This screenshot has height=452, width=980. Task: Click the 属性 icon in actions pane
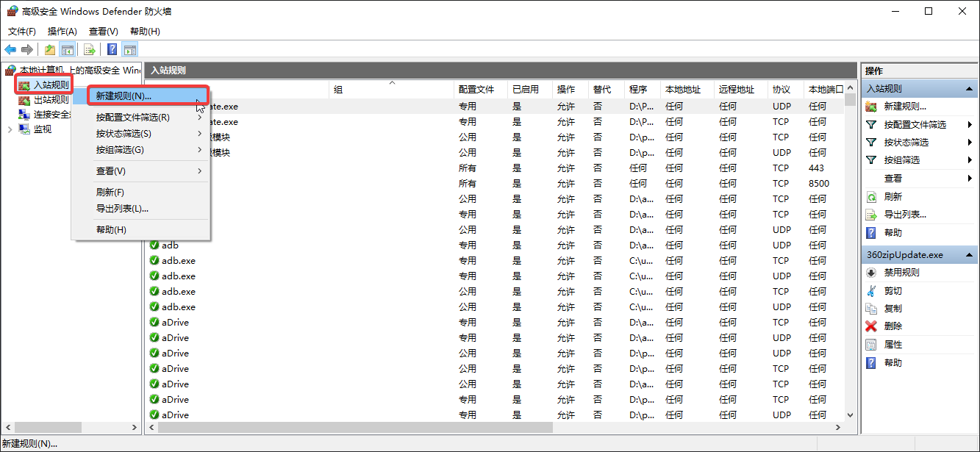pyautogui.click(x=871, y=345)
